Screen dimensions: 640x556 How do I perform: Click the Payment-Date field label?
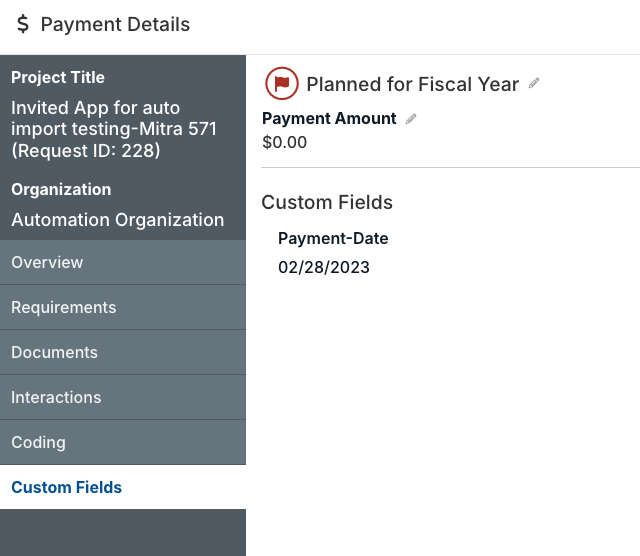[x=333, y=238]
